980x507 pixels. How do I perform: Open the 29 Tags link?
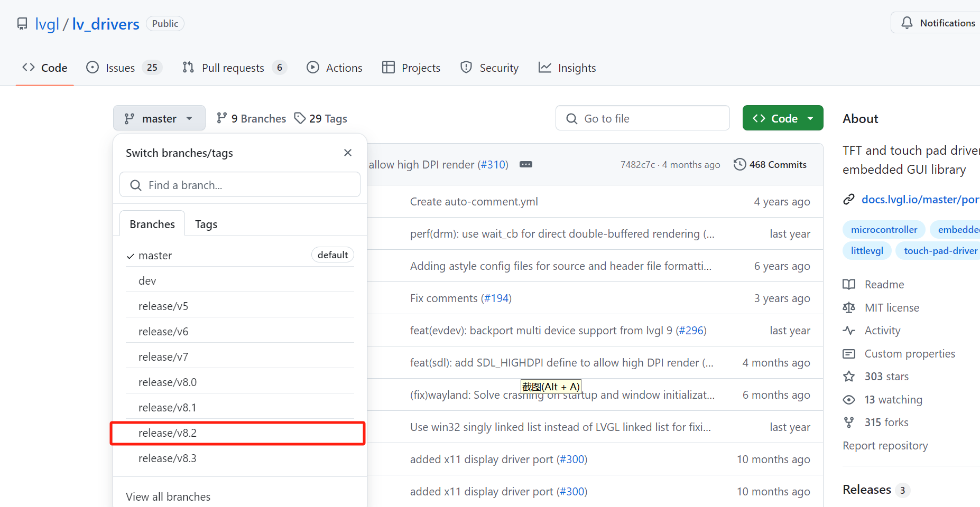321,118
